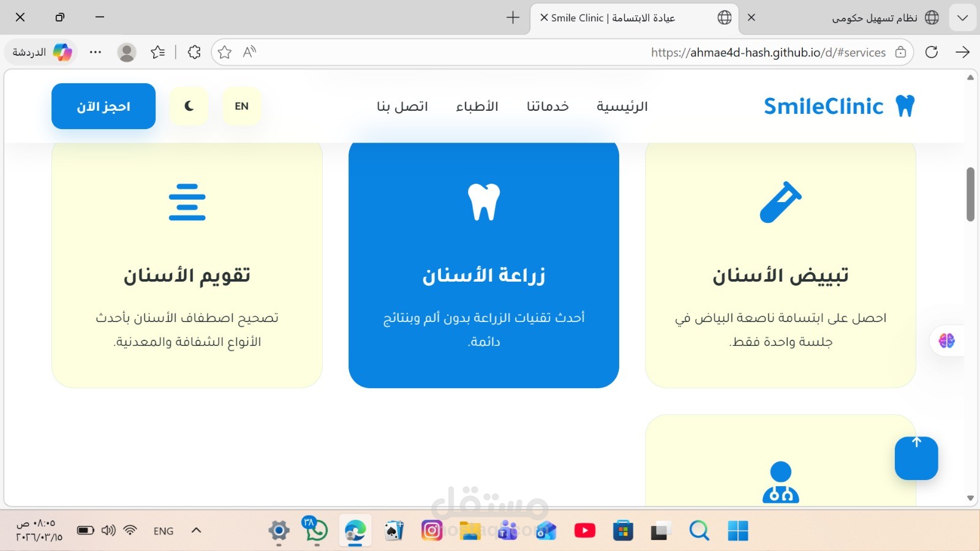Open the browser Settings and more menu
The height and width of the screenshot is (551, 980).
click(x=95, y=52)
